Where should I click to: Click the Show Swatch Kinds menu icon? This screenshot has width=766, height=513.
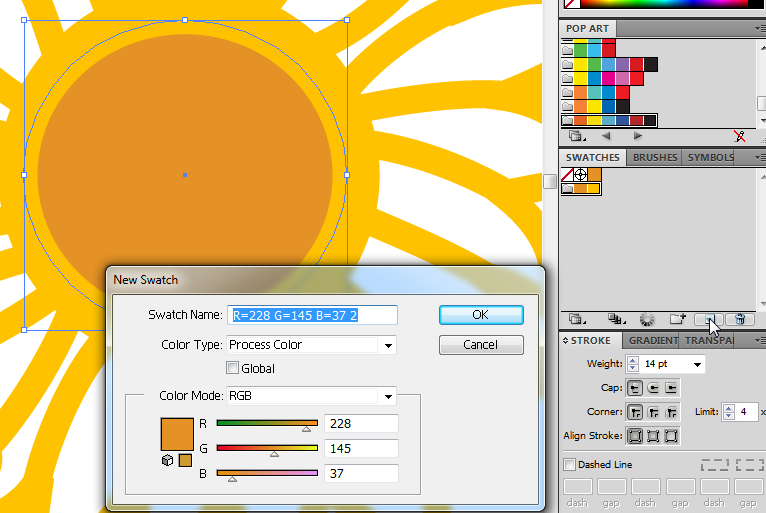click(616, 319)
